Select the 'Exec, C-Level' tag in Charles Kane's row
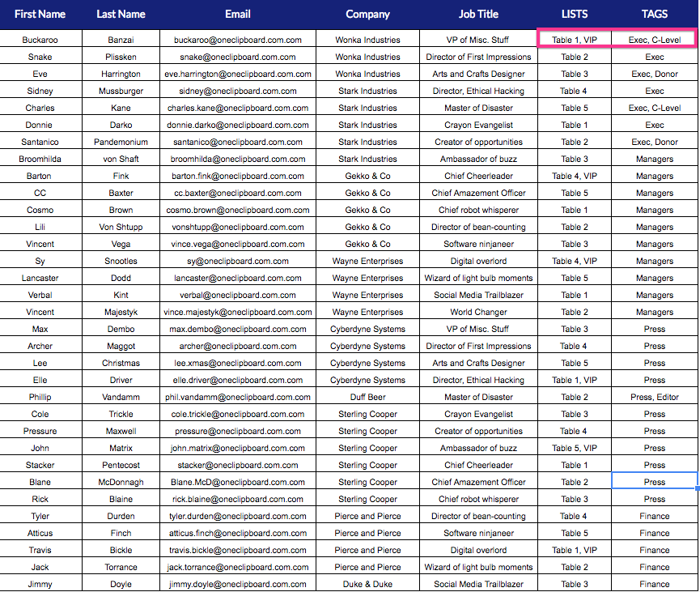This screenshot has height=592, width=700. pyautogui.click(x=655, y=108)
